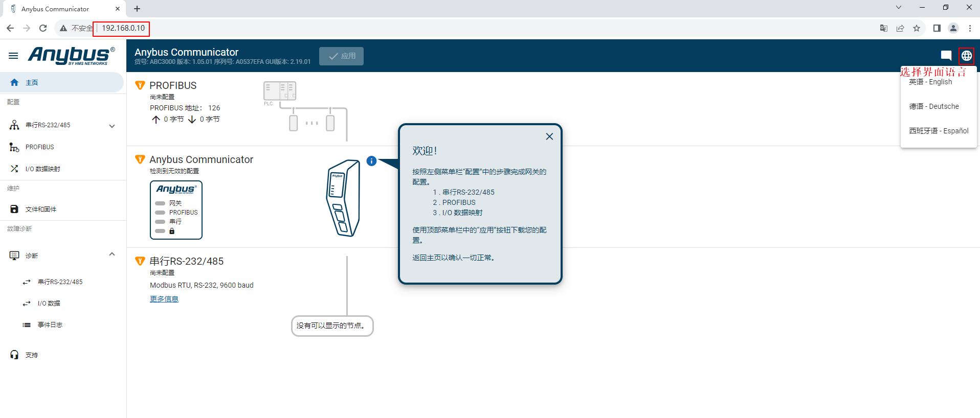Click the 应用 apply button

pyautogui.click(x=341, y=56)
